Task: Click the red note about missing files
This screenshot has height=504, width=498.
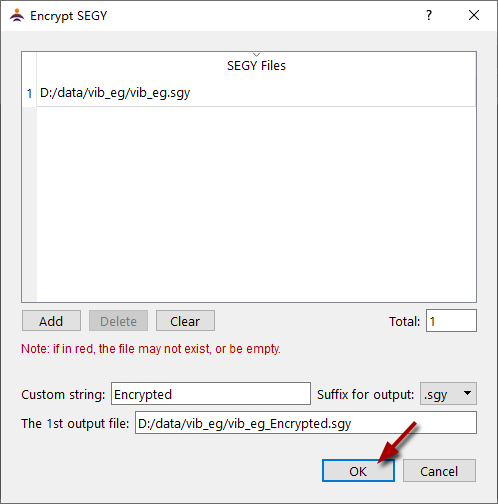Action: pyautogui.click(x=151, y=349)
